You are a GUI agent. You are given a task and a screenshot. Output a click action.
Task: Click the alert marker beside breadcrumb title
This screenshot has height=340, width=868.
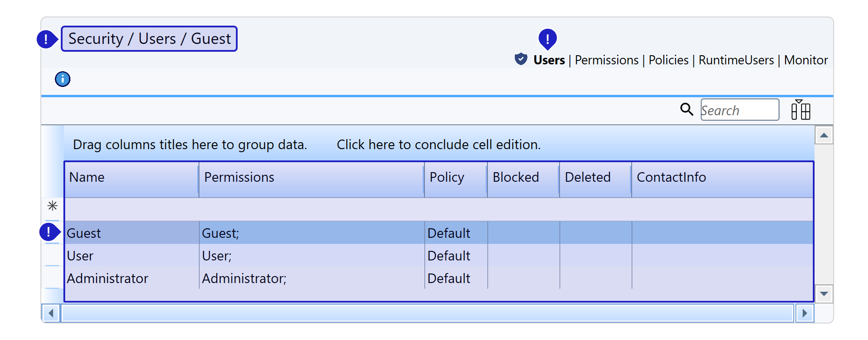pyautogui.click(x=46, y=39)
